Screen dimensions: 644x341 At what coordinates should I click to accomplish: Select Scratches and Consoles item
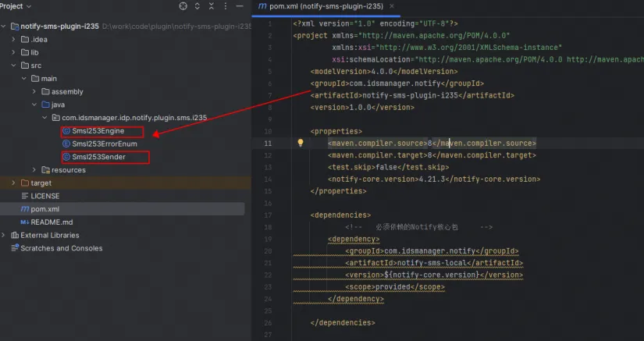click(61, 248)
